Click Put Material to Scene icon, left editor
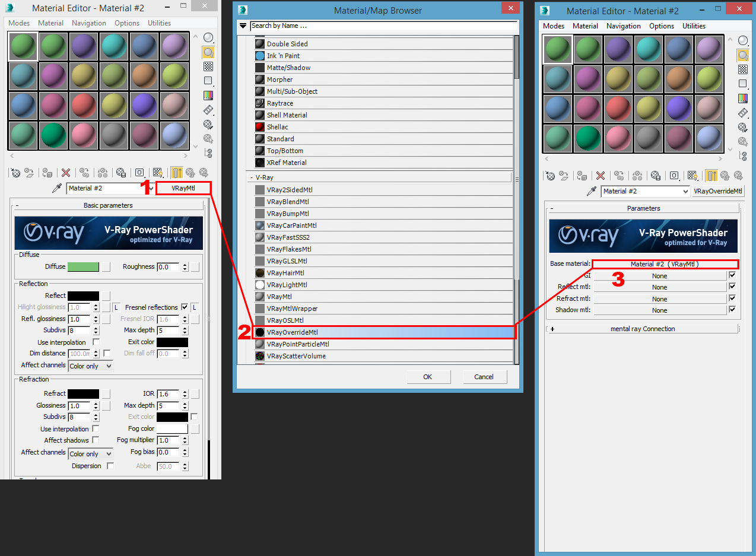The image size is (756, 556). [29, 173]
